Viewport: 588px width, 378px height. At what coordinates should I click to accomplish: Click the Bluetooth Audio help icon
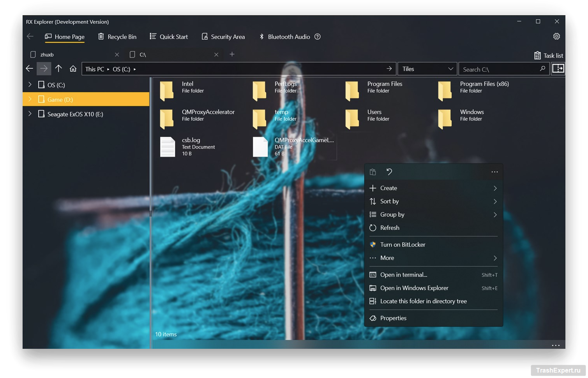318,37
